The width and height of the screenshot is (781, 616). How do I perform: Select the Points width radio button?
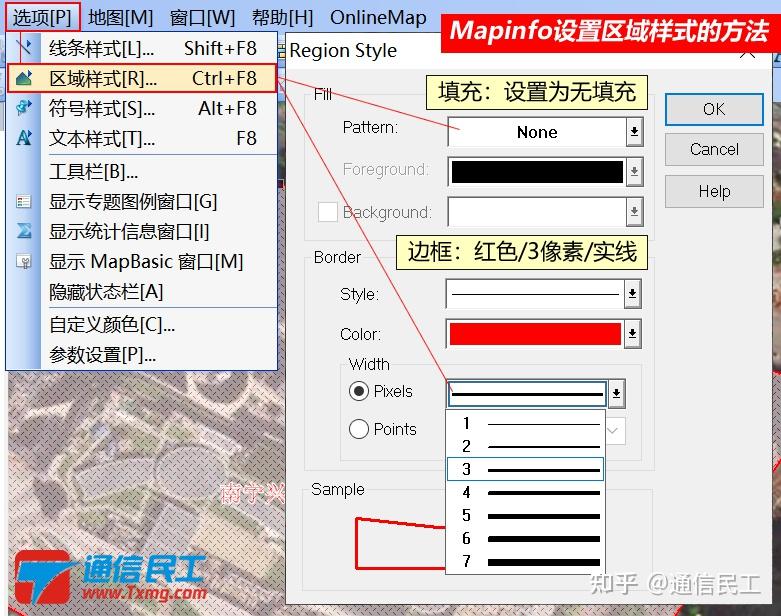(x=359, y=429)
